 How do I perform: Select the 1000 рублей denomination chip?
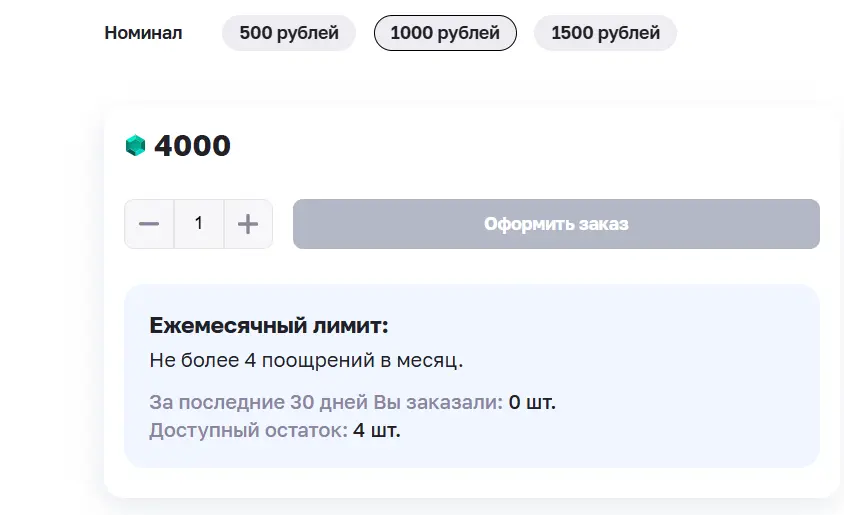tap(445, 33)
